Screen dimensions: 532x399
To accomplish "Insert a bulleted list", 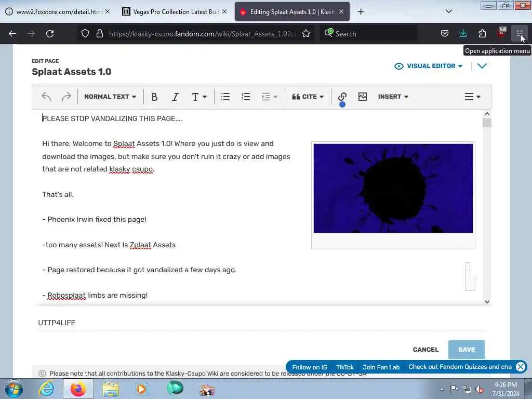I will point(225,97).
